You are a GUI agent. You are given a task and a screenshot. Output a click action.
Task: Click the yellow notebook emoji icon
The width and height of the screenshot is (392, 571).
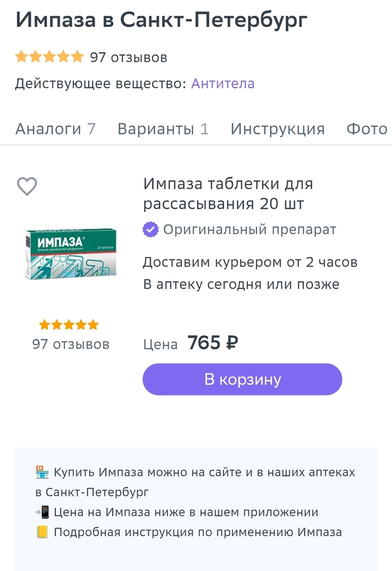pos(42,532)
